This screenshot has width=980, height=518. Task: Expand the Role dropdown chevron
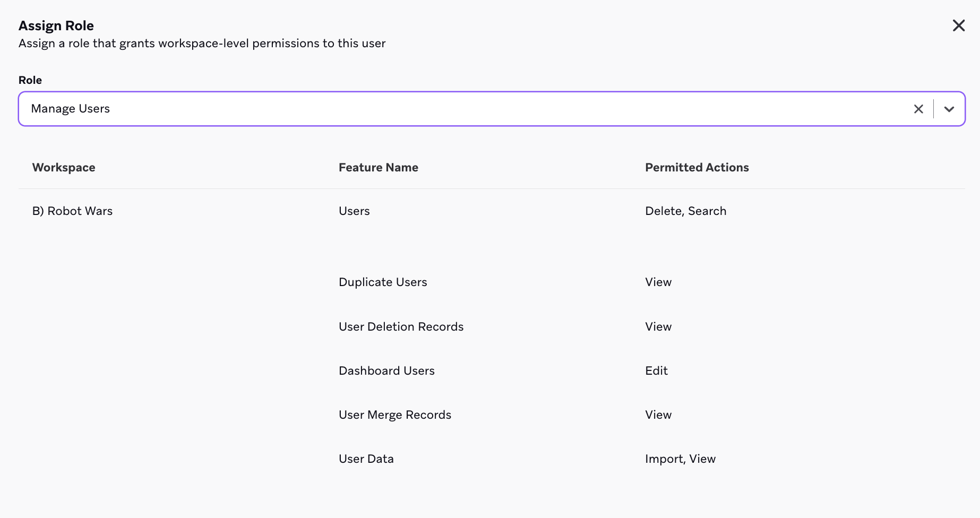click(949, 109)
